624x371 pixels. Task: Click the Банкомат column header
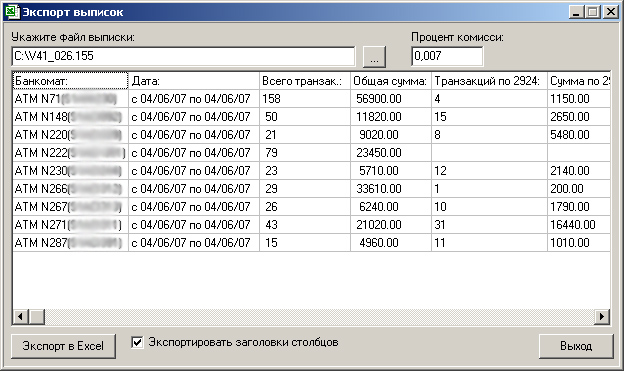coord(70,81)
